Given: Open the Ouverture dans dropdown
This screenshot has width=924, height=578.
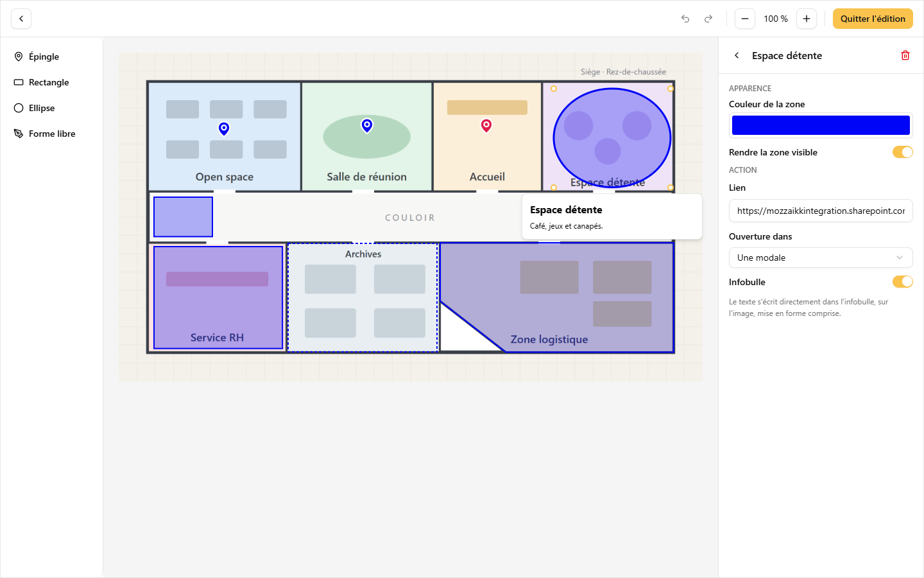Looking at the screenshot, I should point(821,258).
